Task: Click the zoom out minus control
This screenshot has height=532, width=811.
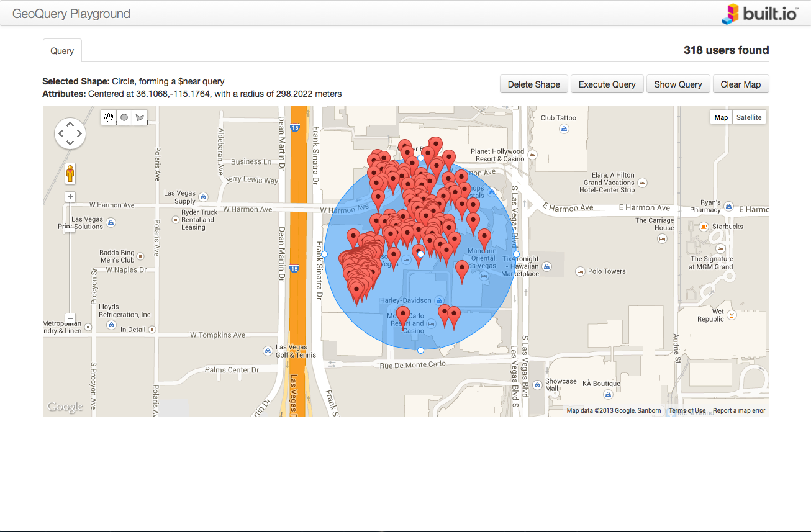Action: pos(70,318)
